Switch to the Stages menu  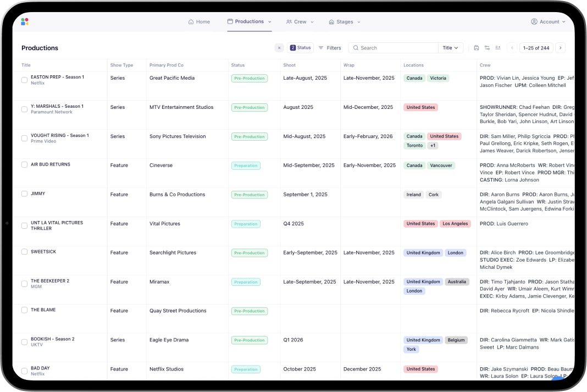(x=345, y=22)
